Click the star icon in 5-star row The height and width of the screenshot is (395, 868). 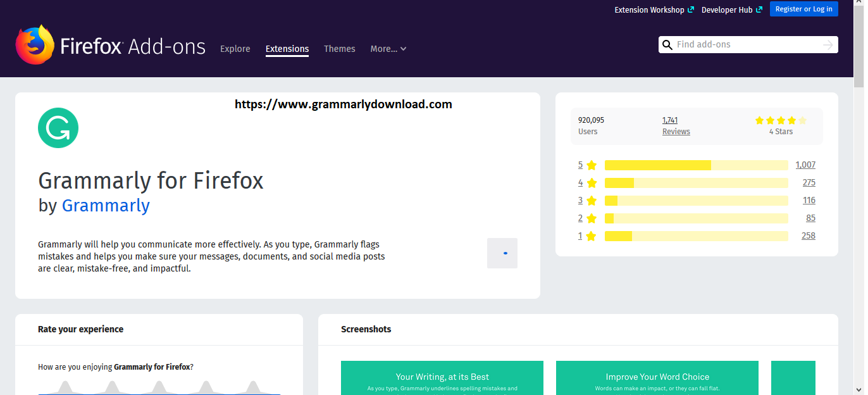point(592,165)
